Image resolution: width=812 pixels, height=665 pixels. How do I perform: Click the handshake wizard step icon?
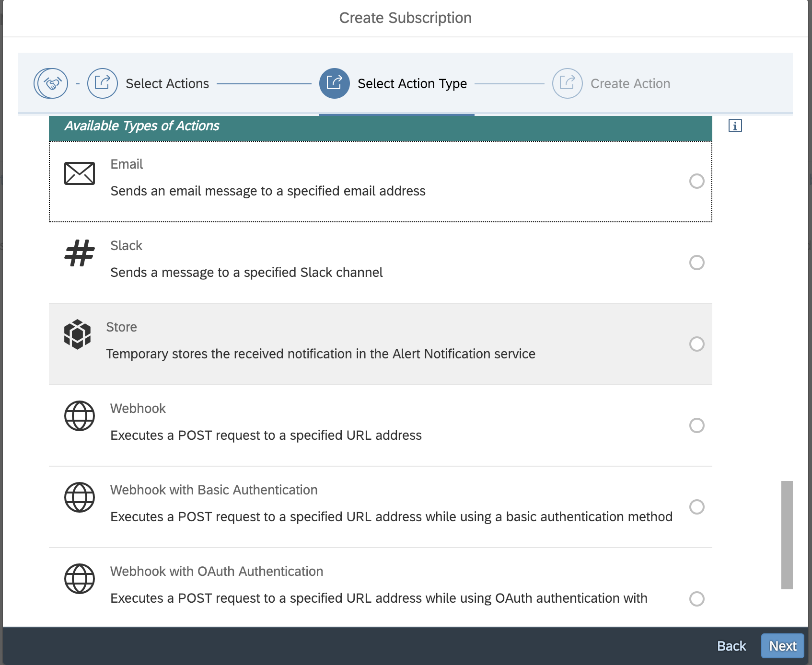click(x=51, y=83)
